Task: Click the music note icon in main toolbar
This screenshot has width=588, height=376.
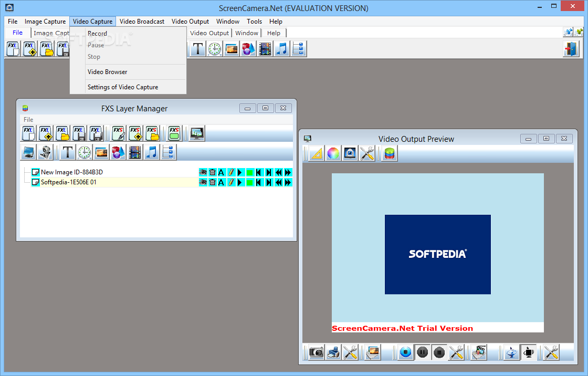Action: 282,49
